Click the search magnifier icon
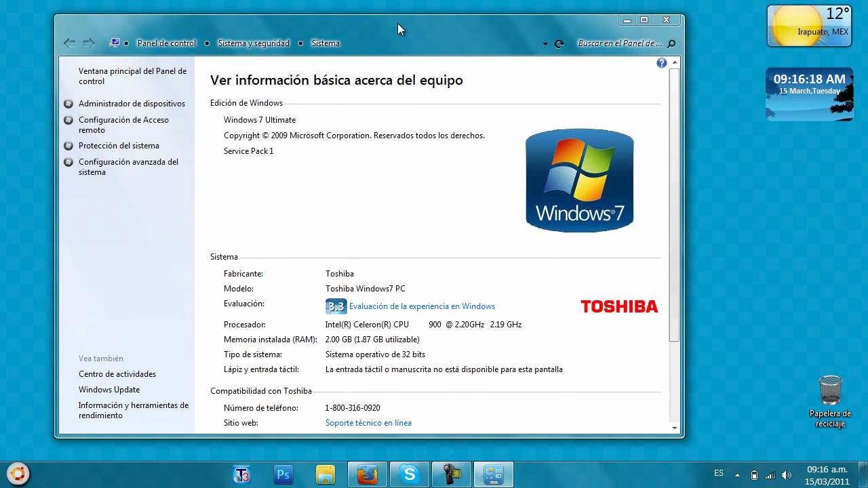This screenshot has height=488, width=868. 671,43
